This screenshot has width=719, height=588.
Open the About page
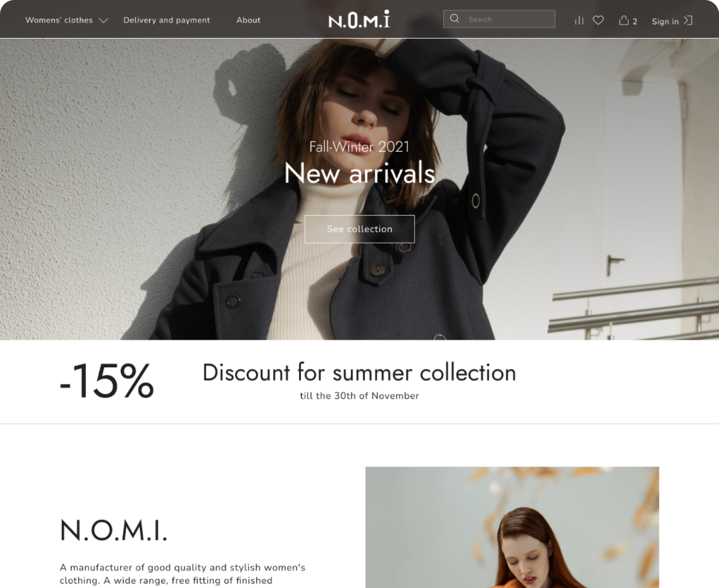tap(248, 20)
